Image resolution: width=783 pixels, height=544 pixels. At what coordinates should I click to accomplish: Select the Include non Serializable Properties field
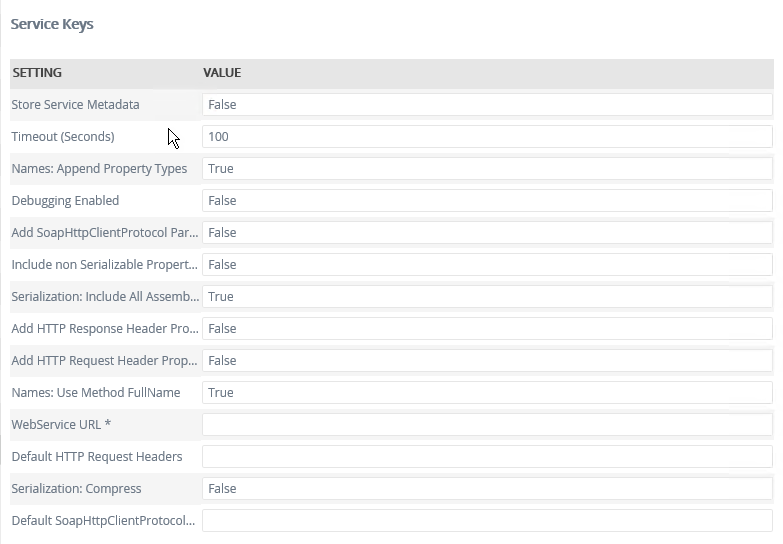tap(487, 265)
